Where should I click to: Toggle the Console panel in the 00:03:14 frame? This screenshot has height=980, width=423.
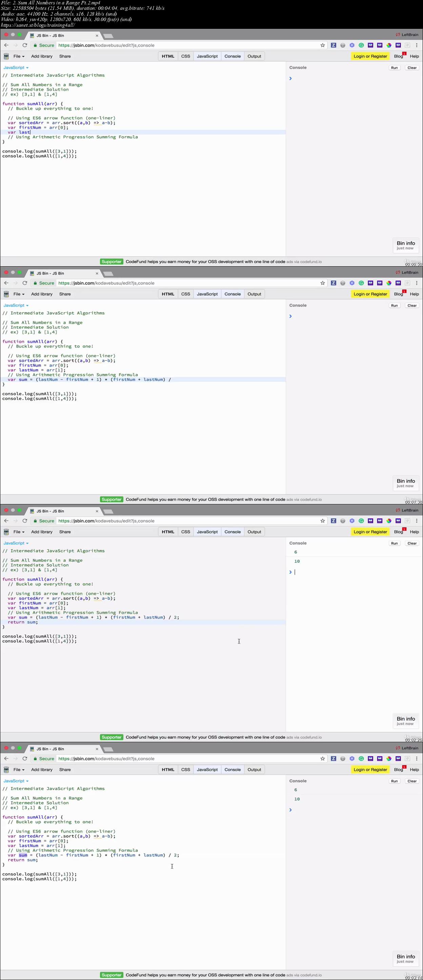pyautogui.click(x=233, y=770)
